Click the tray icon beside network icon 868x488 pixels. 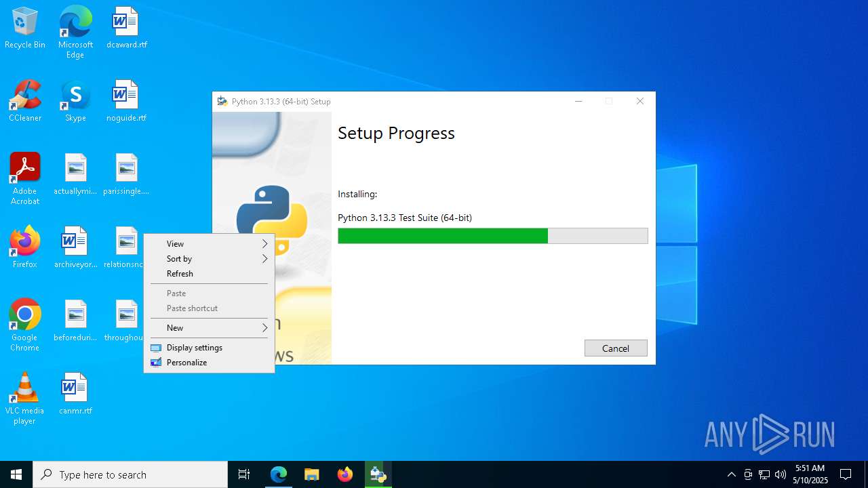tap(748, 474)
